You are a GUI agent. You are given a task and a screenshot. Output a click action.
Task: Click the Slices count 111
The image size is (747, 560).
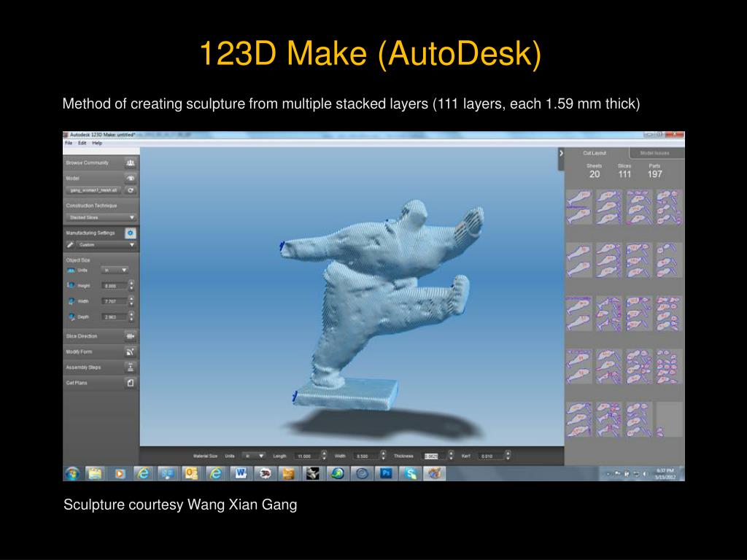(624, 174)
